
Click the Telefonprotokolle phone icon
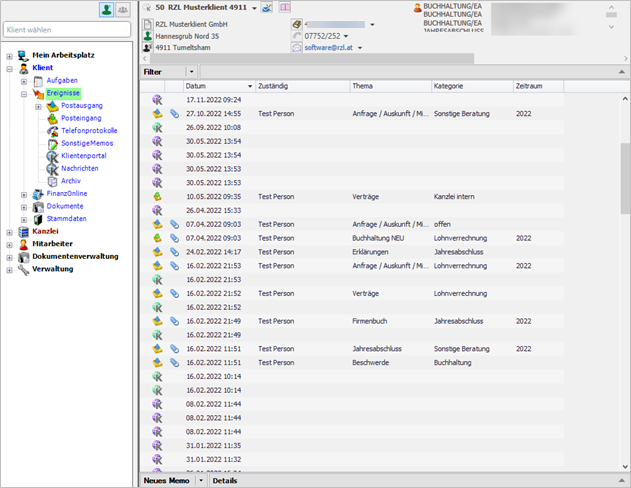click(52, 131)
